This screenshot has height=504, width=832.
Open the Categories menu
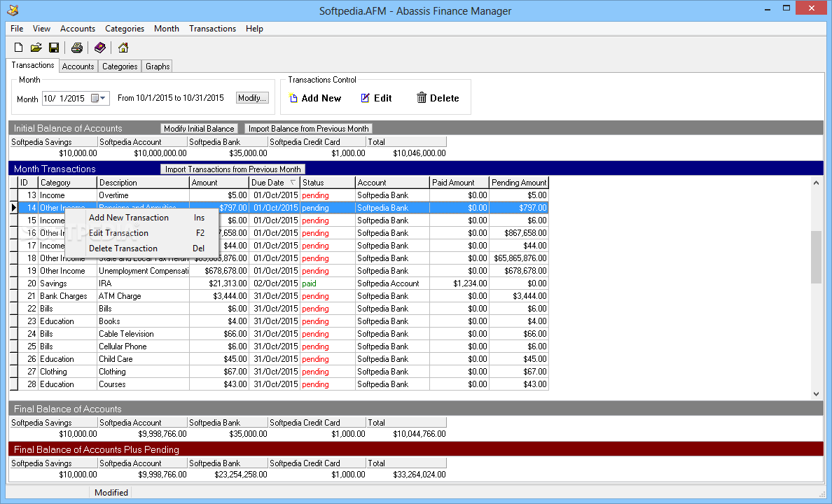click(125, 29)
